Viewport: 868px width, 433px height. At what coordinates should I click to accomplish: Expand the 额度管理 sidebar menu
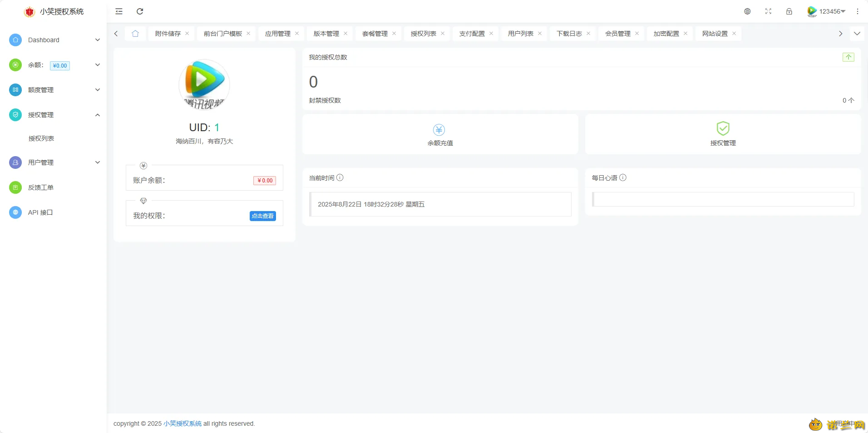coord(53,90)
